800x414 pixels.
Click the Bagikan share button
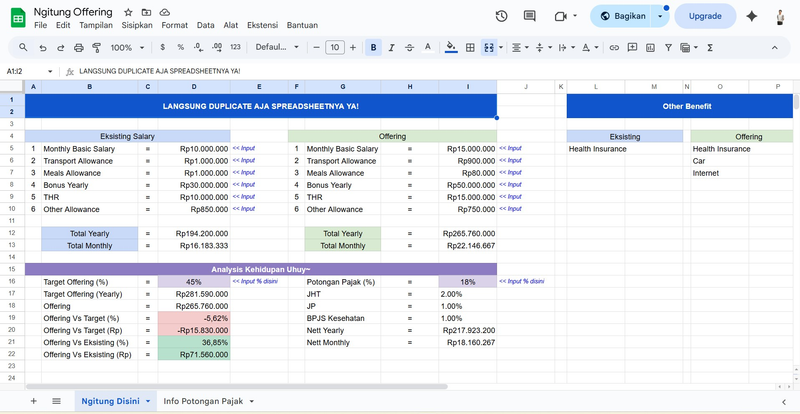622,16
